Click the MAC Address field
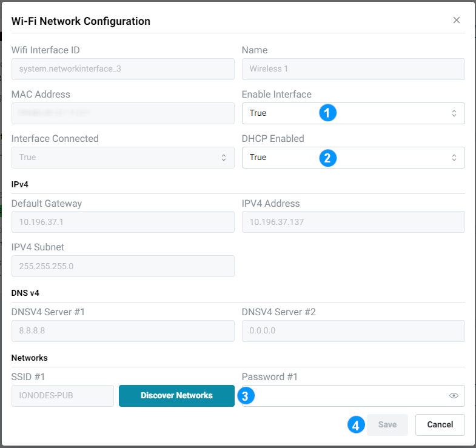The image size is (476, 448). point(123,113)
